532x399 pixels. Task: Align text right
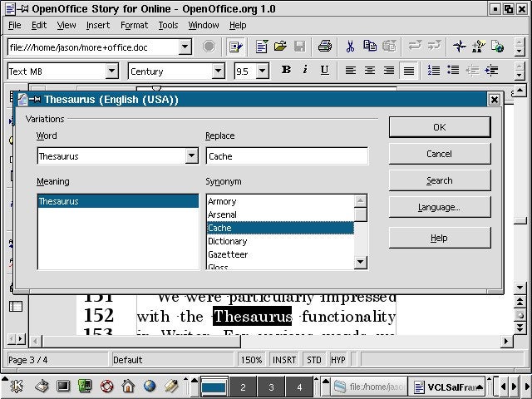pos(389,70)
